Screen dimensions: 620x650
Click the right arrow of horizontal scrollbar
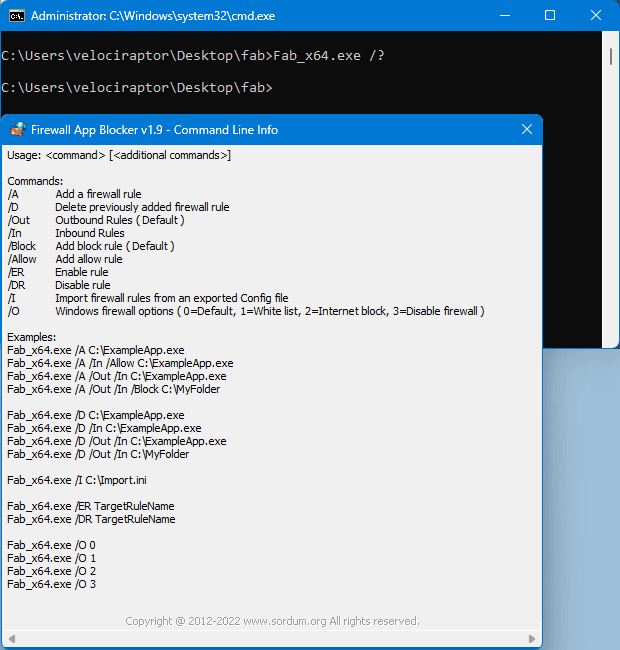tap(532, 639)
